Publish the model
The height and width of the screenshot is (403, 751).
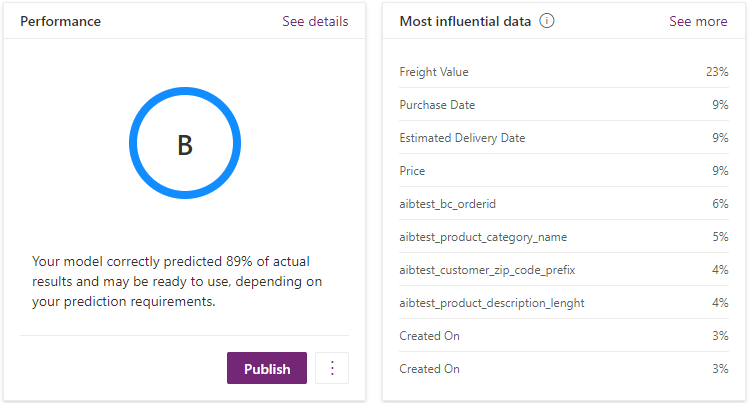click(x=267, y=368)
